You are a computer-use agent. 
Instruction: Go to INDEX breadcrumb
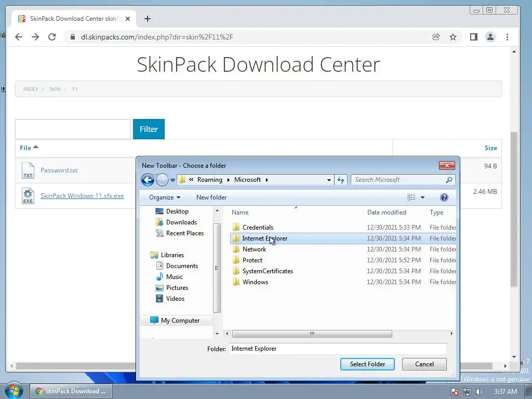[x=31, y=89]
